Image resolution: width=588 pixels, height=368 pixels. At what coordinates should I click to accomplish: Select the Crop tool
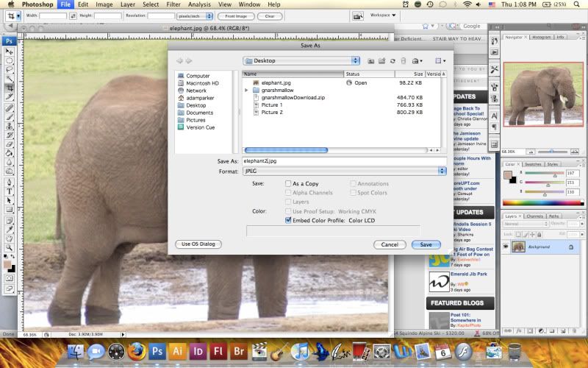[x=10, y=88]
